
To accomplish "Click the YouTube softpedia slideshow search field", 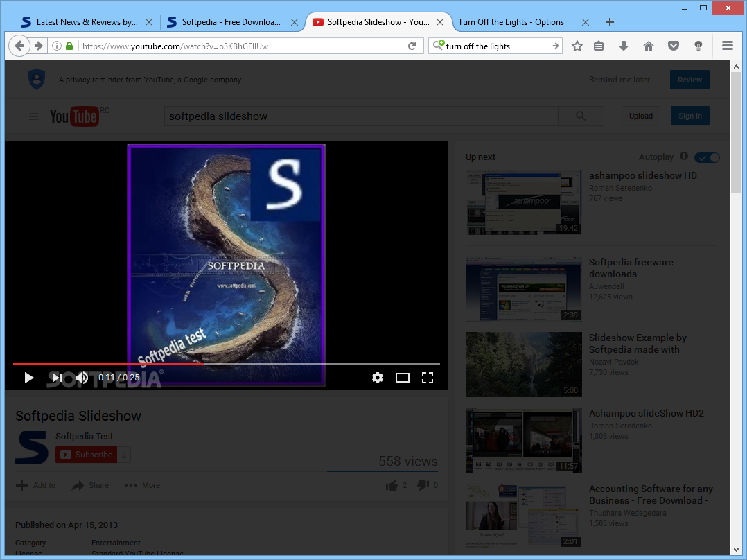I will click(361, 116).
